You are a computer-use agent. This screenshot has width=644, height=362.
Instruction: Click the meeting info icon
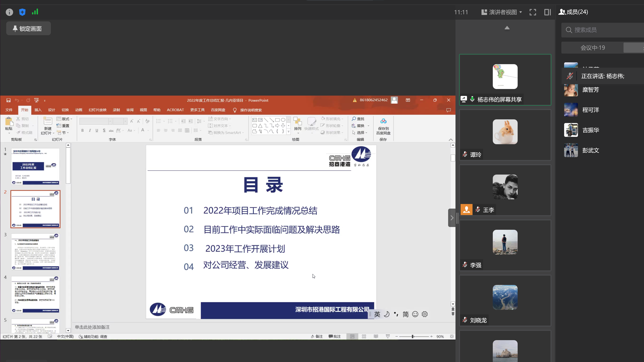9,12
